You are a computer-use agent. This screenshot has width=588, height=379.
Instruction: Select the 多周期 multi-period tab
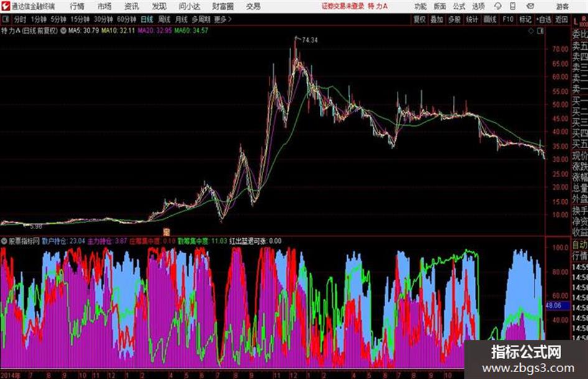point(200,19)
